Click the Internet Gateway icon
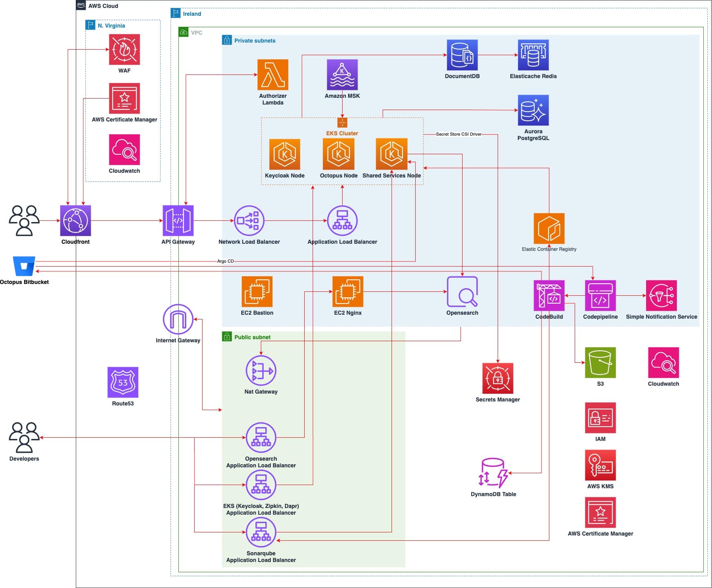The height and width of the screenshot is (588, 712). (178, 319)
